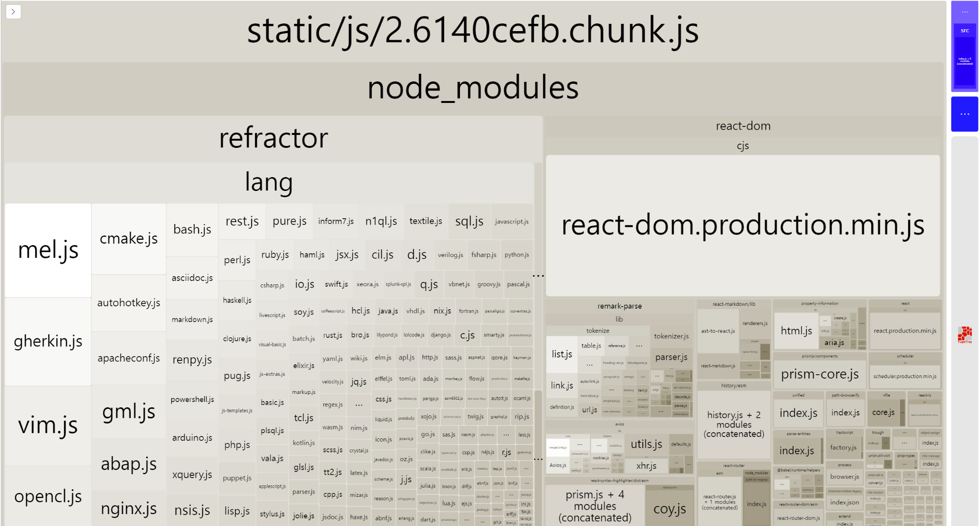Select the powershell.js cell
This screenshot has width=980, height=526.
click(192, 400)
